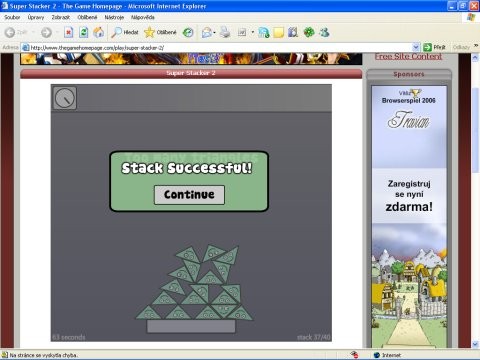The image size is (480, 360).
Task: Click the Print icon in toolbar
Action: point(225,32)
